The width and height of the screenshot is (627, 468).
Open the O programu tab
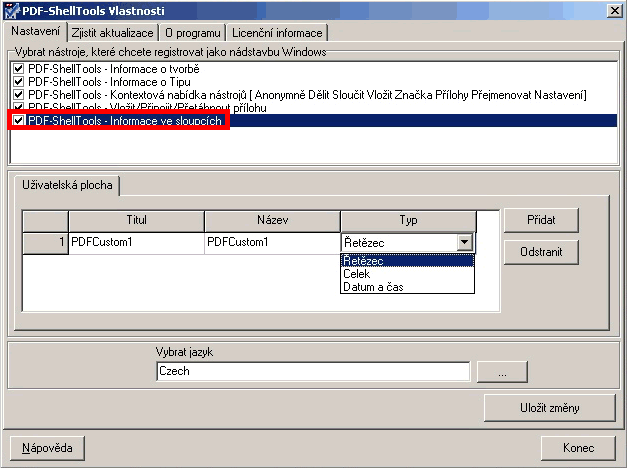click(193, 33)
